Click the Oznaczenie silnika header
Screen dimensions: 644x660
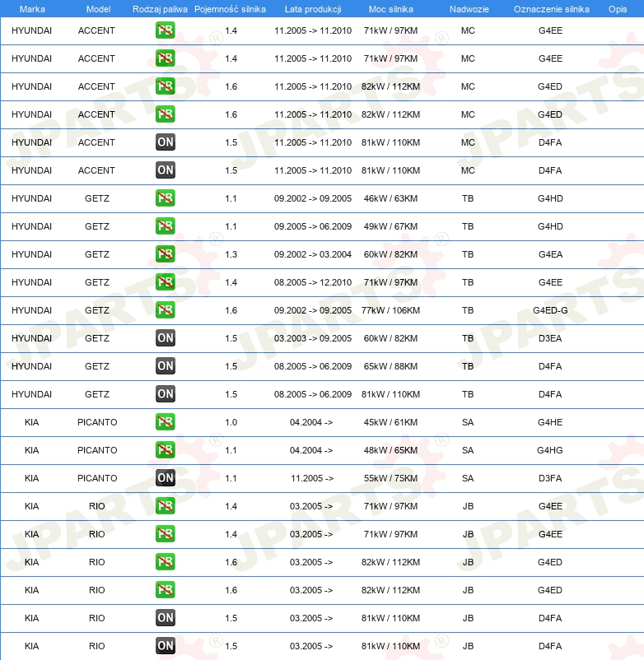tap(551, 9)
